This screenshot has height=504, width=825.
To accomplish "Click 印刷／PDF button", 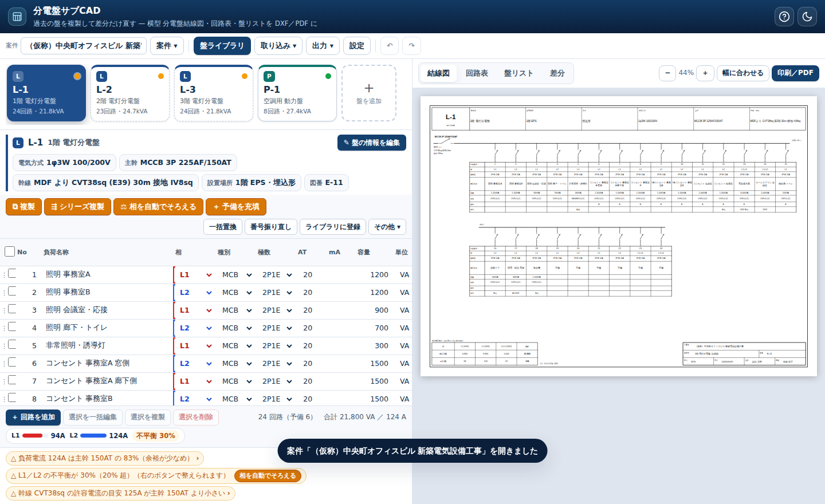I will coord(795,73).
